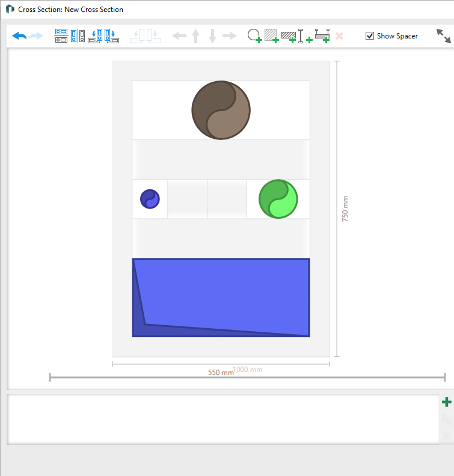The width and height of the screenshot is (454, 476).
Task: Select the stacked rows layout icon
Action: (x=61, y=36)
